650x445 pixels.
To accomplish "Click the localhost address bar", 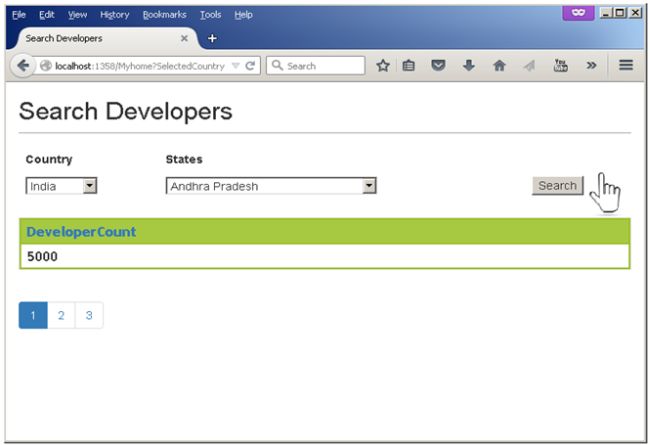I will pos(140,66).
